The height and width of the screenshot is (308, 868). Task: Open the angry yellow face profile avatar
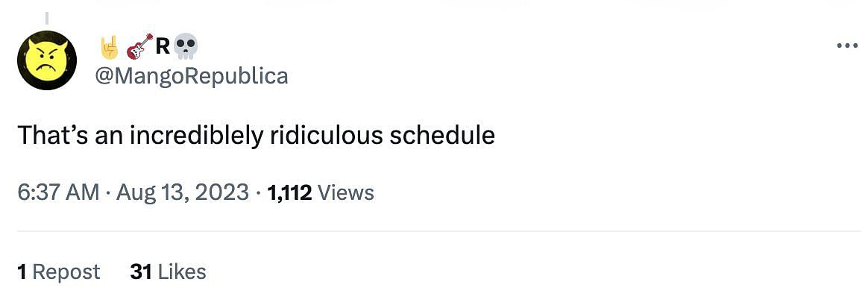pyautogui.click(x=46, y=60)
